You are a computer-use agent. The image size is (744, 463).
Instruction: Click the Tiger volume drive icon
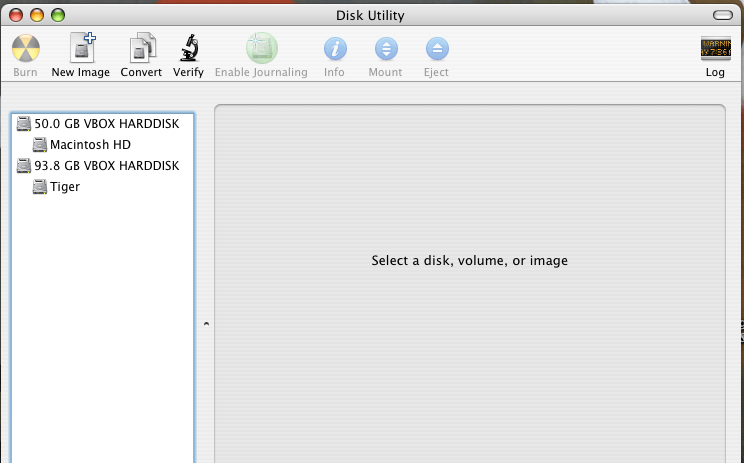pos(39,186)
